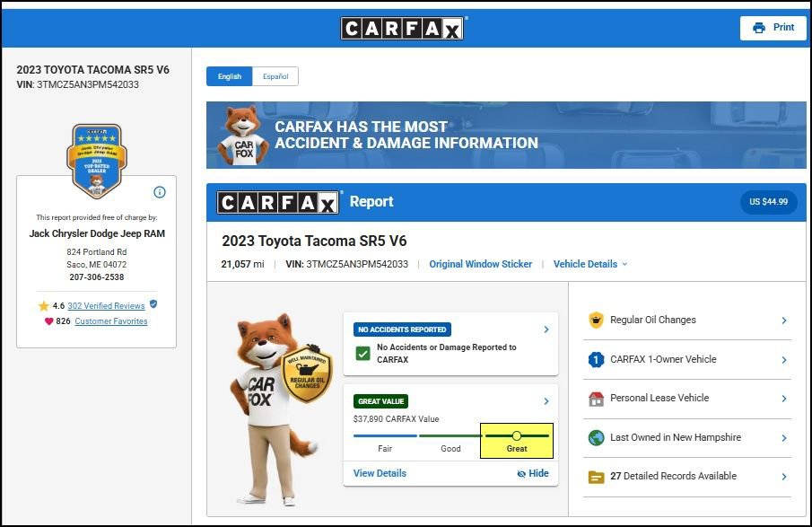Click the CARFAX logo in top header
The width and height of the screenshot is (812, 527).
click(x=402, y=28)
